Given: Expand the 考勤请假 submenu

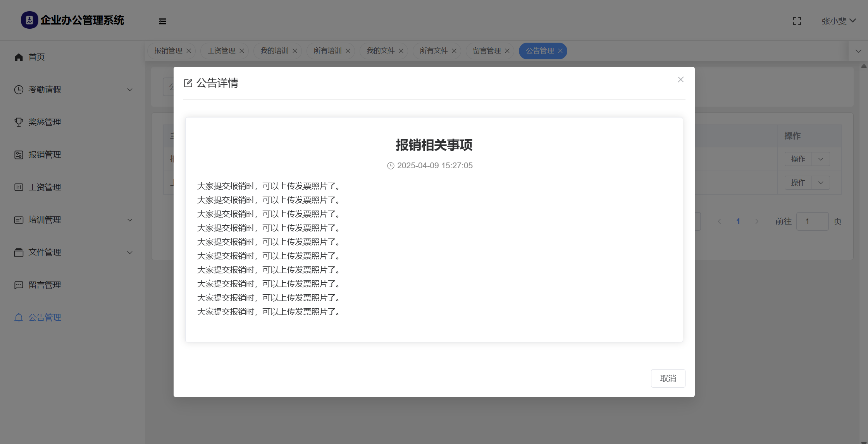Looking at the screenshot, I should (x=130, y=90).
